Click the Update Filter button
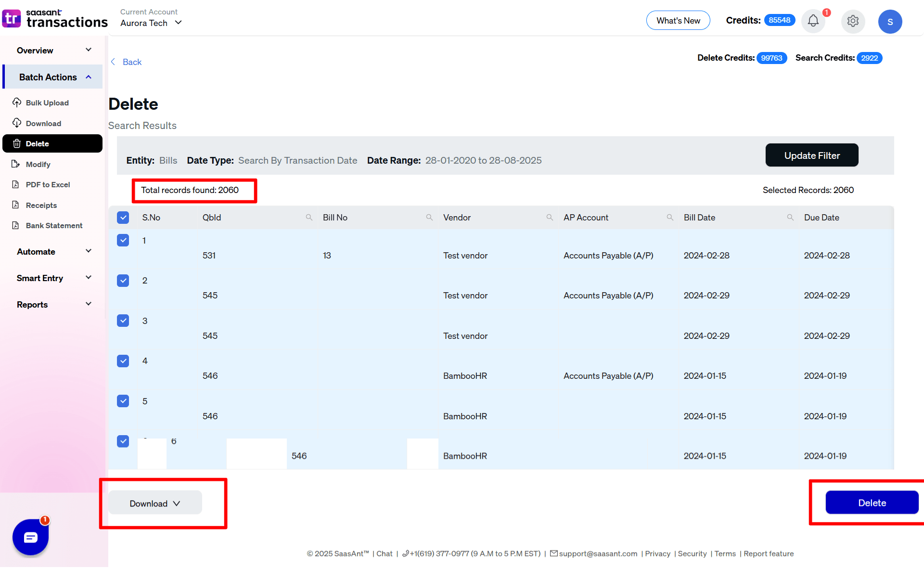Image resolution: width=924 pixels, height=568 pixels. tap(812, 155)
